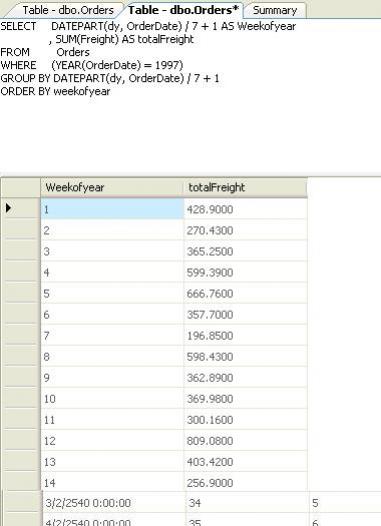Select cell with value 34 in lower grid
Viewport: 381px width, 526px height.
pos(247,503)
